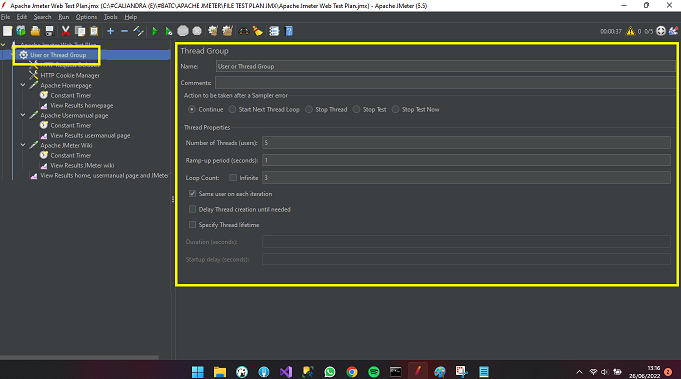Open the Search menu
681x379 pixels.
(x=42, y=17)
